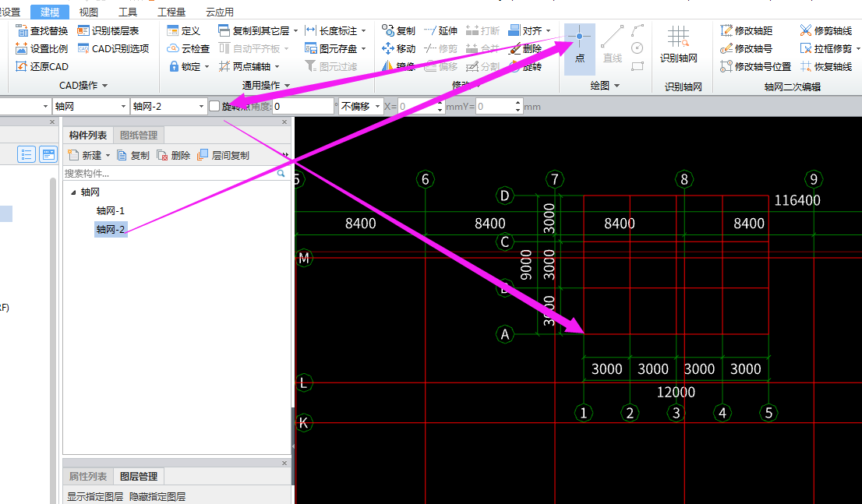Image resolution: width=862 pixels, height=504 pixels.
Task: Select the 对齐 align tool
Action: pyautogui.click(x=525, y=31)
